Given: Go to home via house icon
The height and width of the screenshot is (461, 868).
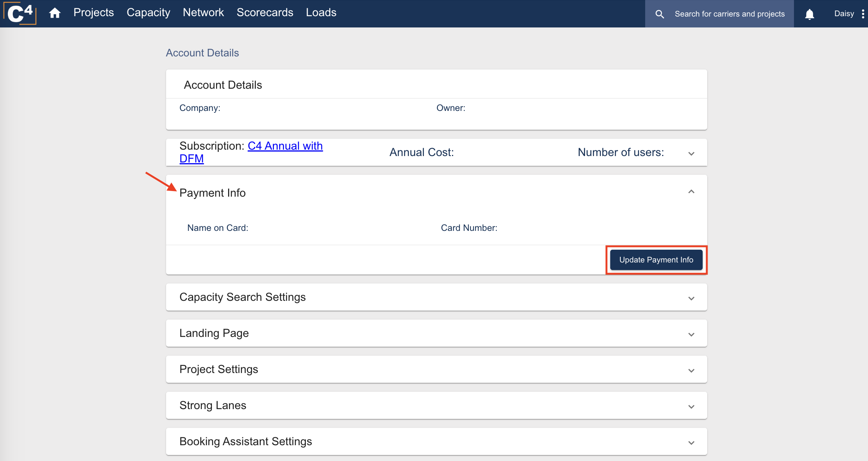Looking at the screenshot, I should 55,13.
